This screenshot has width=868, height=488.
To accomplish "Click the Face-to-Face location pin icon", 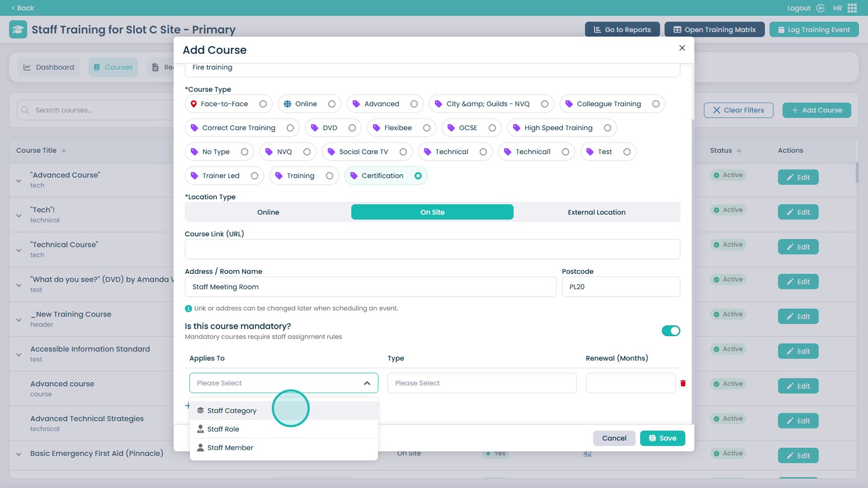I will coord(194,104).
